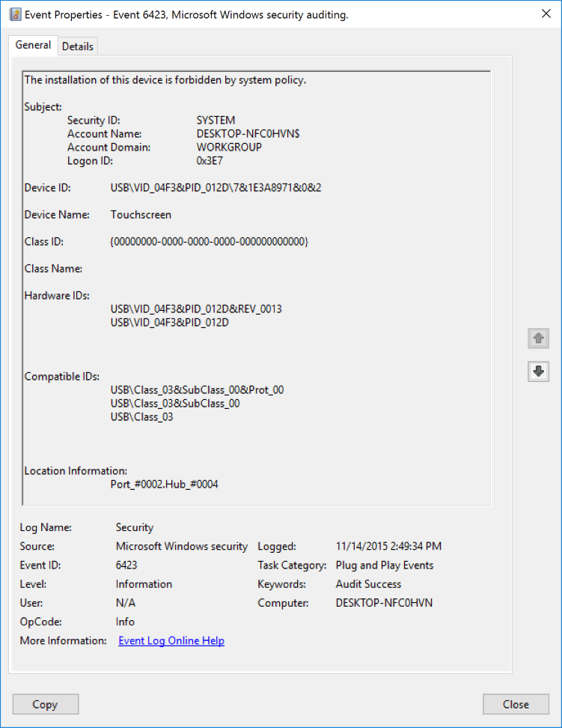The height and width of the screenshot is (728, 562).
Task: Click the Subject: heading
Action: (x=43, y=107)
